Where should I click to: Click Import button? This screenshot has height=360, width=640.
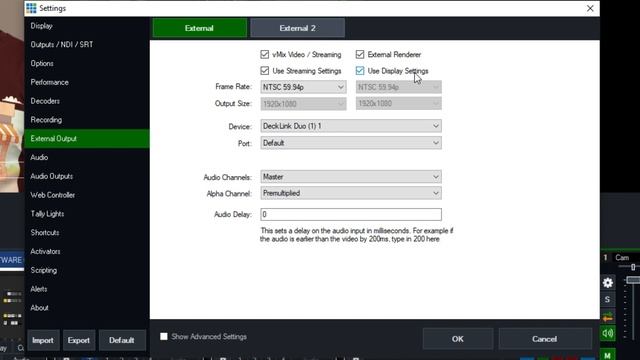point(43,340)
